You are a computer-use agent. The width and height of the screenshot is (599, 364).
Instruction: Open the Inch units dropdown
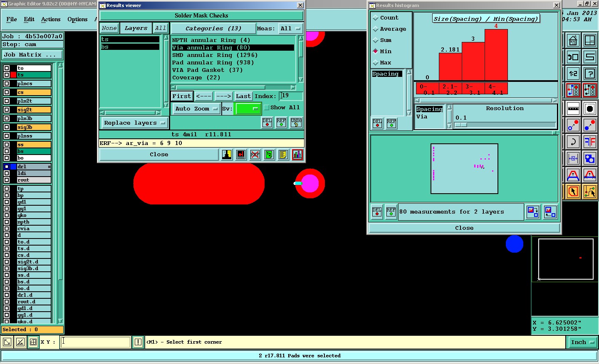[x=582, y=342]
